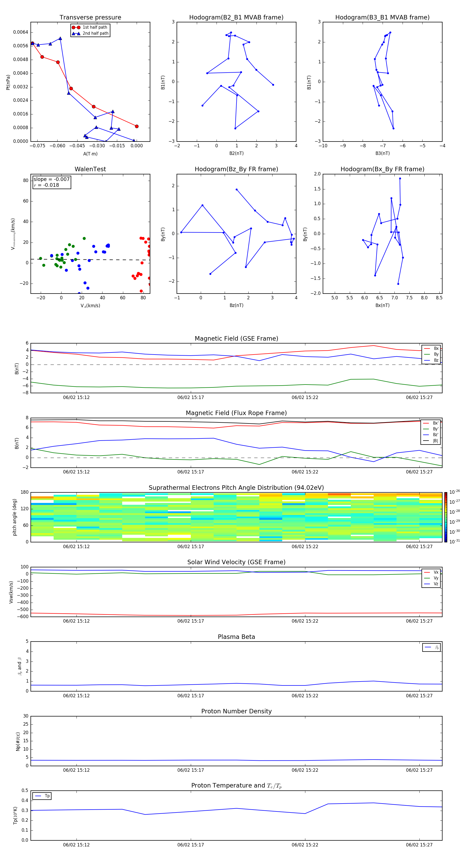Click the 'Proton Temperature and Te/Tp' title
The height and width of the screenshot is (868, 473).
236,785
